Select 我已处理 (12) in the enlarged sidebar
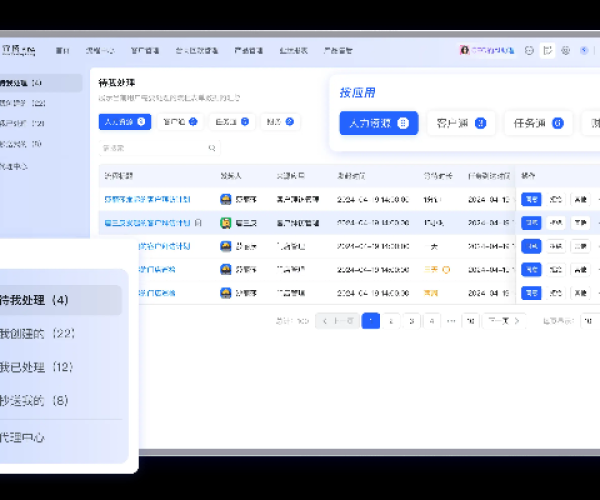The width and height of the screenshot is (600, 500). click(x=36, y=367)
